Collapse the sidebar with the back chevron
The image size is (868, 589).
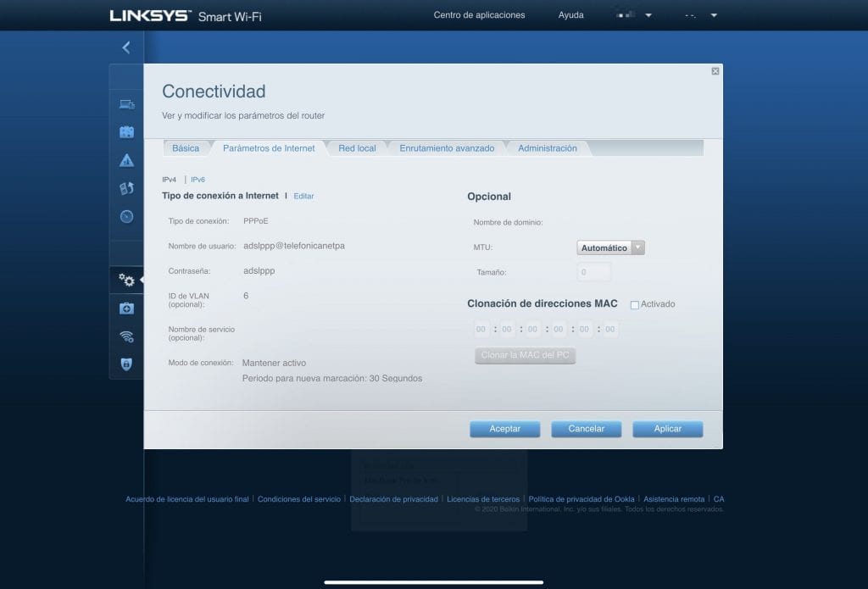point(126,47)
